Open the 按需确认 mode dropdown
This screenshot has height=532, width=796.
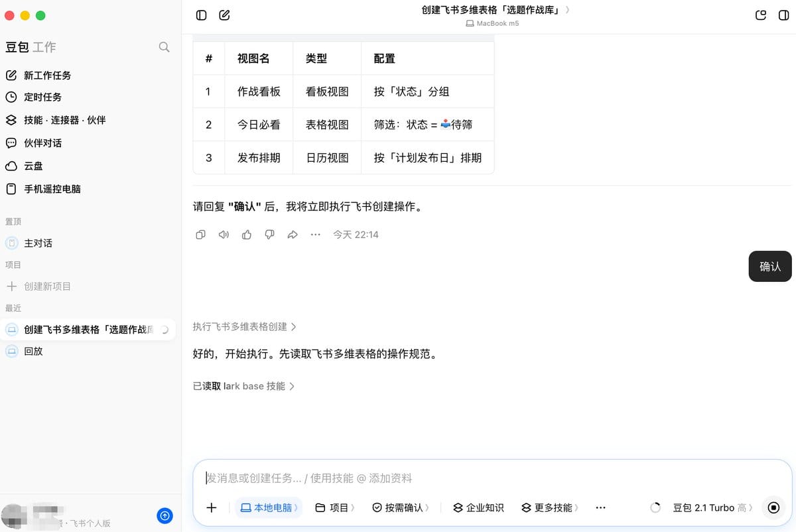pos(401,507)
